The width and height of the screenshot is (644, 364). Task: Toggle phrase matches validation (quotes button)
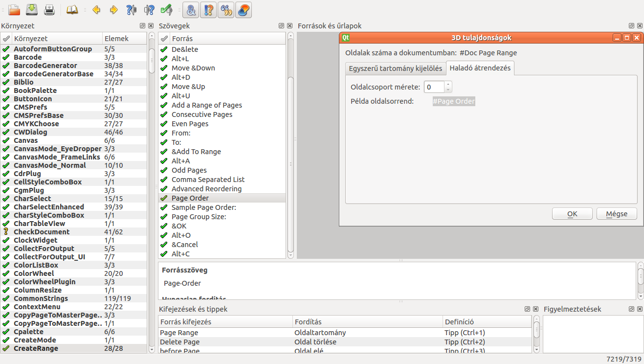[x=226, y=9]
